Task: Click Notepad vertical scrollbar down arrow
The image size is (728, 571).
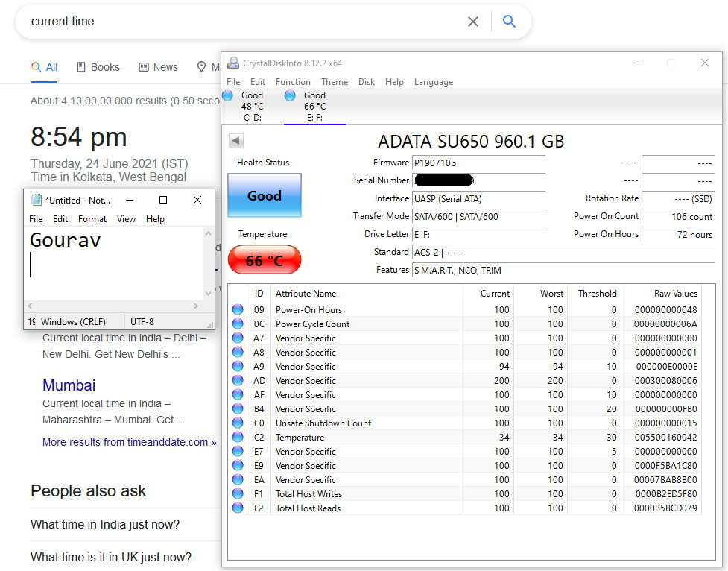Action: 208,294
